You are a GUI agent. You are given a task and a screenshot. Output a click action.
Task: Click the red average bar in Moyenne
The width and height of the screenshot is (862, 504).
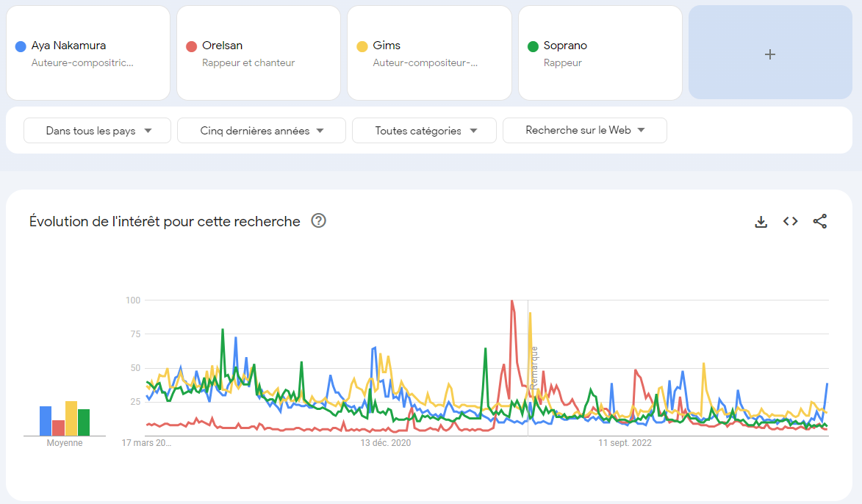pyautogui.click(x=58, y=428)
